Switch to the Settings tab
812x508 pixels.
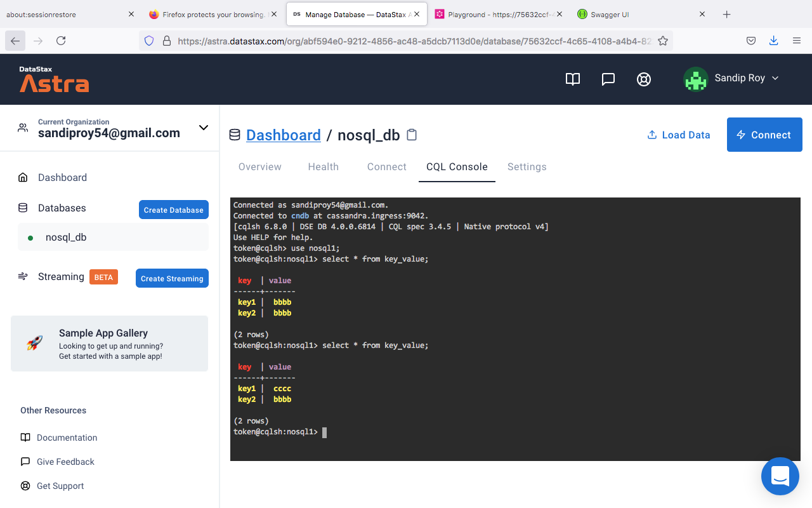click(527, 166)
